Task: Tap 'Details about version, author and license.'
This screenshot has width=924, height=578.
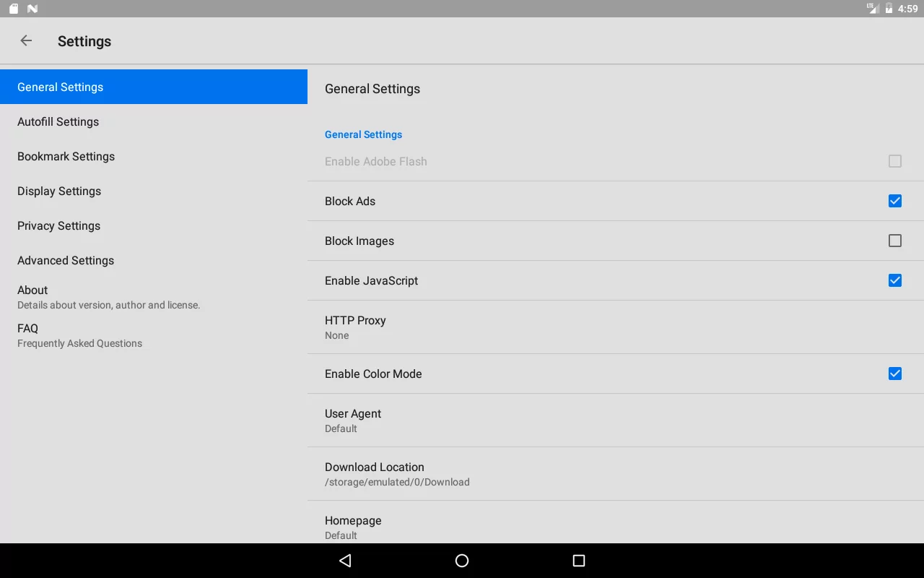Action: (x=108, y=305)
